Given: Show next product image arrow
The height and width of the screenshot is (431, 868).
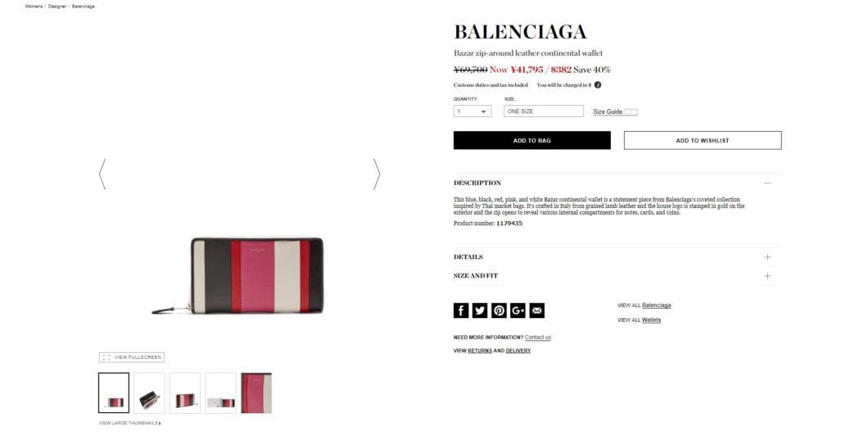Looking at the screenshot, I should [x=377, y=174].
